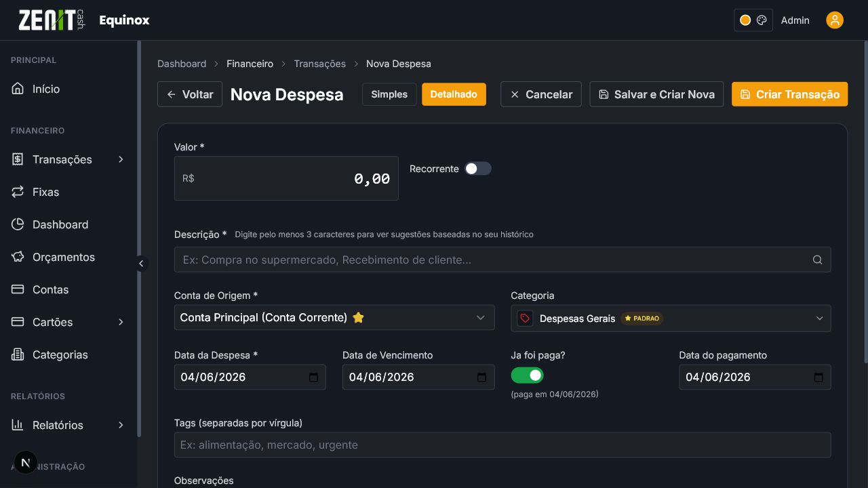Switch to Detalhado mode tab
The image size is (868, 488).
454,94
